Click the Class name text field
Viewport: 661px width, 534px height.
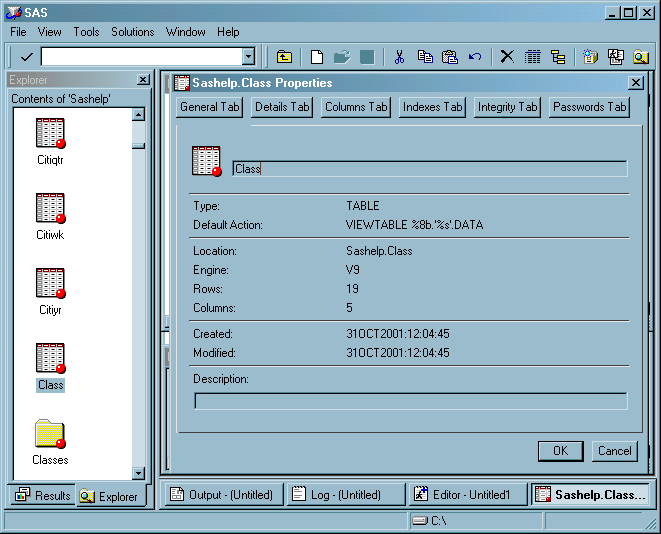coord(430,169)
